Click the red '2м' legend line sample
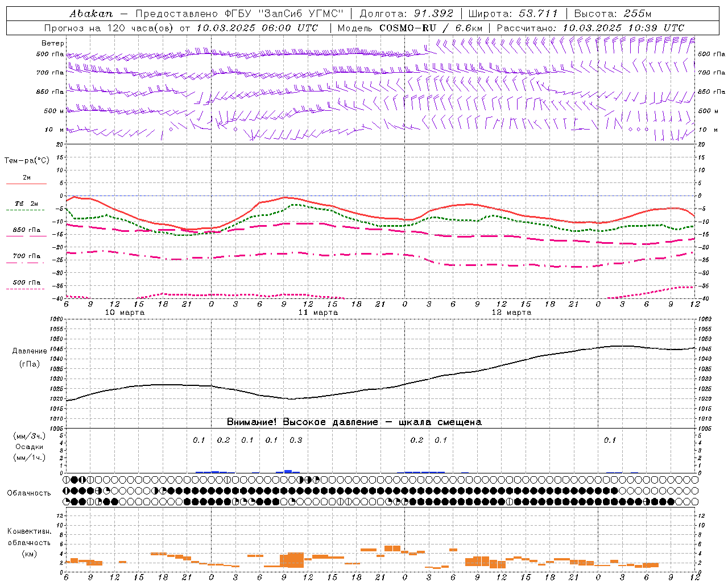This screenshot has height=582, width=728. click(x=27, y=184)
